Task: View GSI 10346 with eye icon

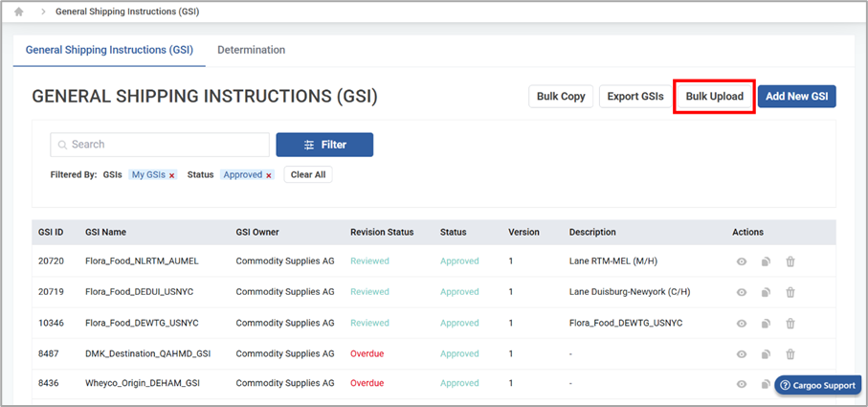Action: pos(742,324)
